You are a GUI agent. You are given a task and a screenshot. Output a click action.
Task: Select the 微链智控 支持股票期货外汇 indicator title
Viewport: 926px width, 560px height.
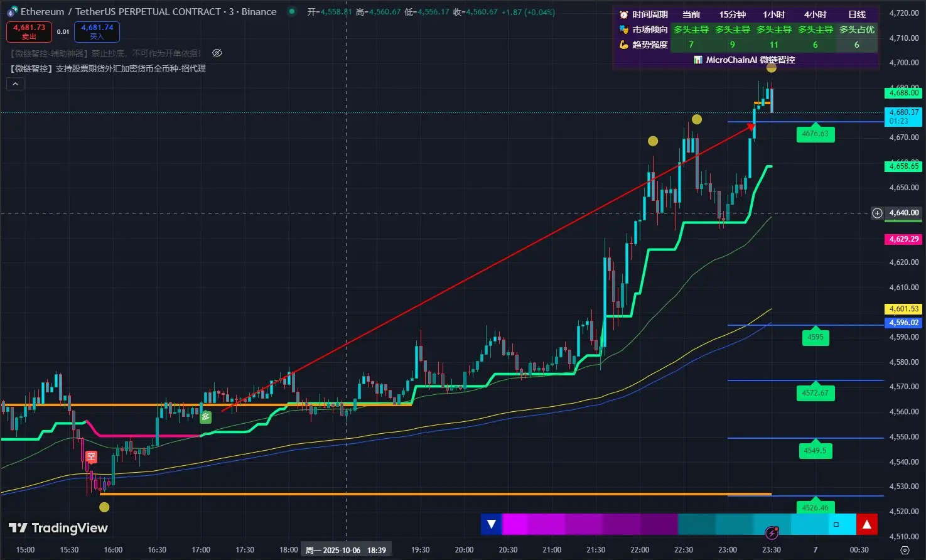[x=107, y=68]
